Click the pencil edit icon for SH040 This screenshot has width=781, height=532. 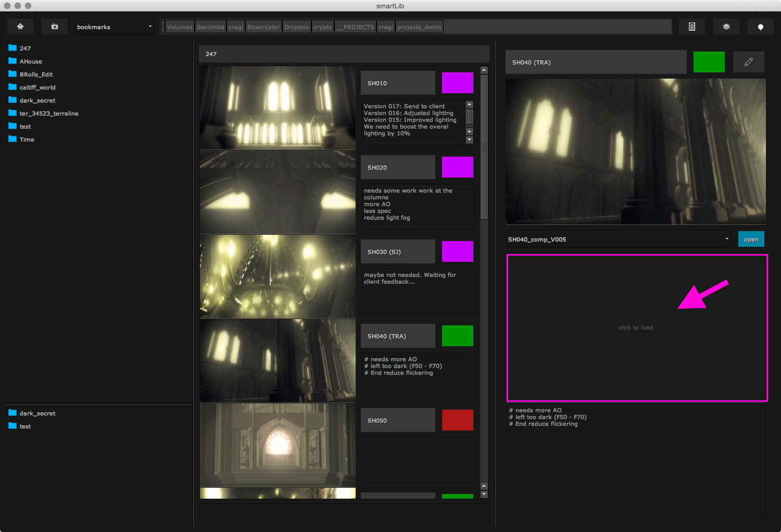(749, 62)
